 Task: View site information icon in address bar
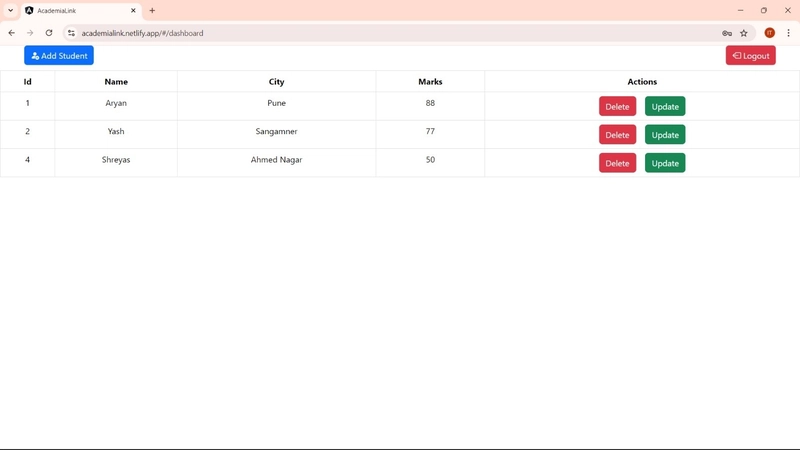click(x=71, y=33)
